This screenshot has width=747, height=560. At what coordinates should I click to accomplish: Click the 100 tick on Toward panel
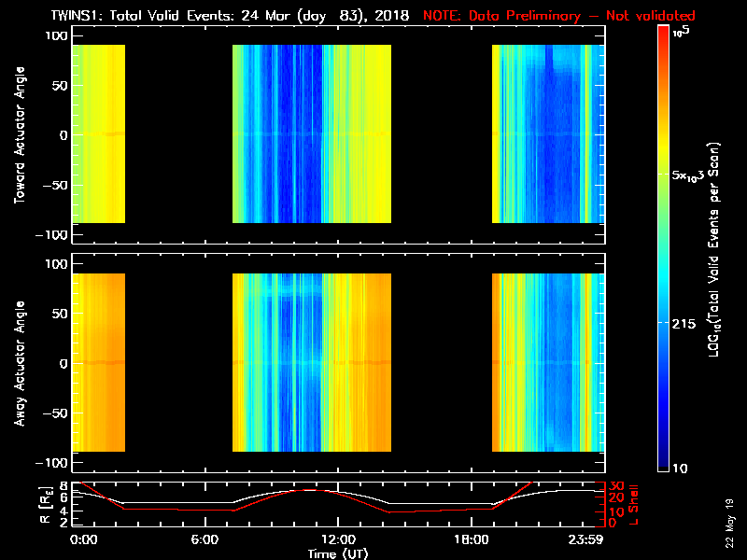point(57,35)
